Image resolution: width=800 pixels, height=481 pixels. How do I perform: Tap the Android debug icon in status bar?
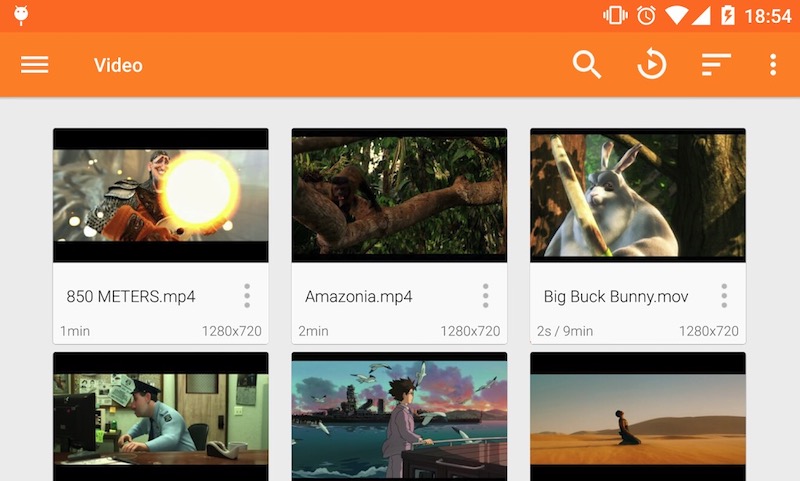(21, 15)
